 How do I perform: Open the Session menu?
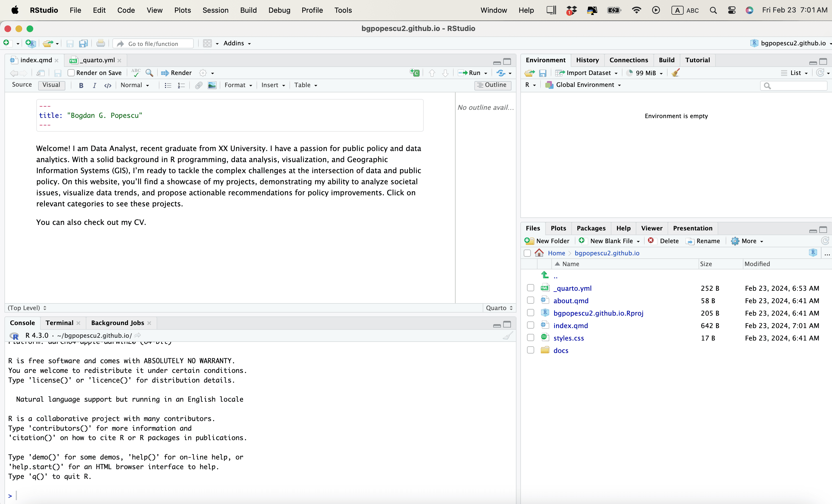click(215, 10)
